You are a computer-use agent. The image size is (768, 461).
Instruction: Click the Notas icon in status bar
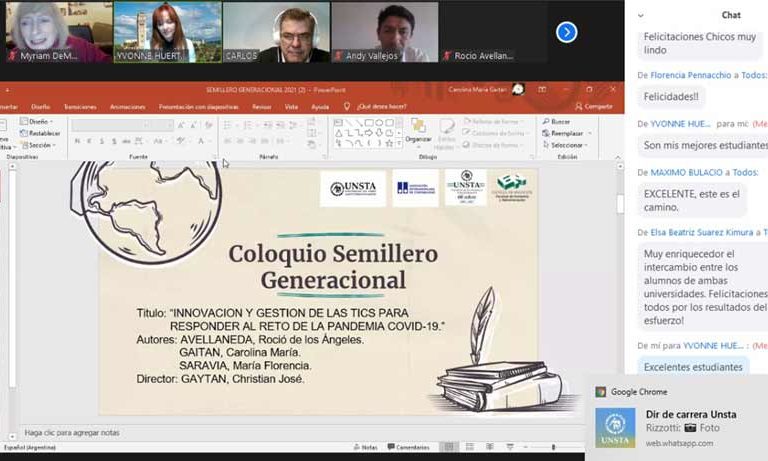click(x=366, y=447)
